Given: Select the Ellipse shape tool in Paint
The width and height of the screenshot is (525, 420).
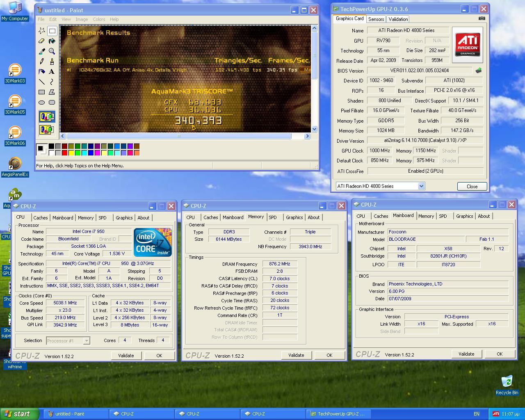Looking at the screenshot, I should (42, 103).
